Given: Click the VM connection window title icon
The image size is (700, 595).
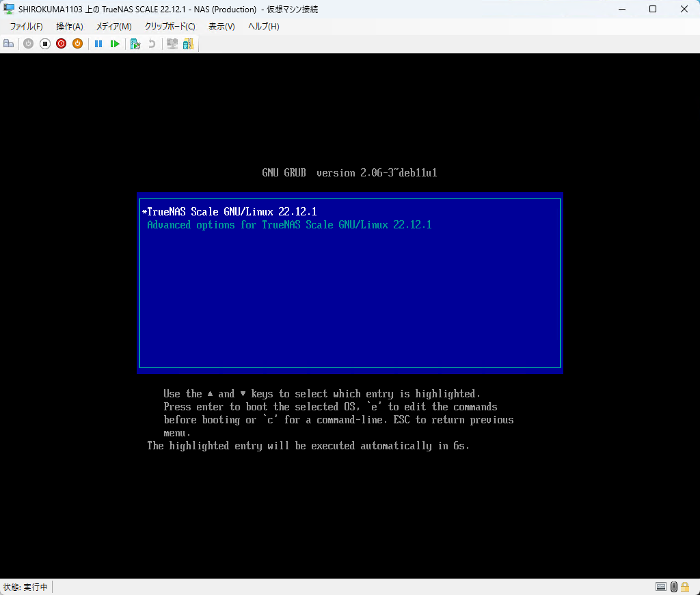Looking at the screenshot, I should coord(9,9).
